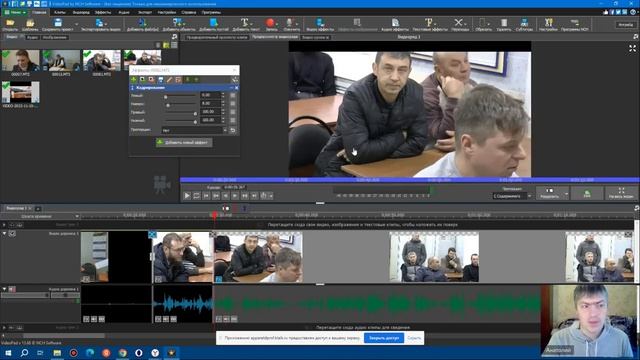Viewport: 640px width, 360px height.
Task: Open the Эффекты menu tab
Action: click(102, 12)
